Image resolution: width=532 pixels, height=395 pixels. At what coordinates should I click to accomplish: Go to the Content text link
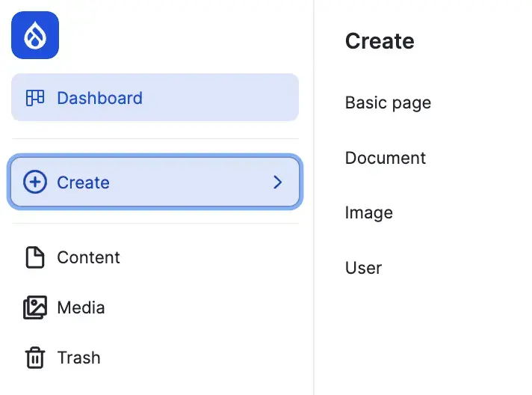pos(88,257)
